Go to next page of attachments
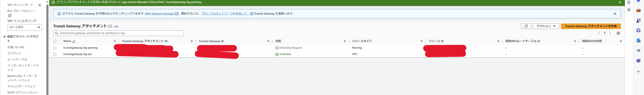 pyautogui.click(x=610, y=33)
